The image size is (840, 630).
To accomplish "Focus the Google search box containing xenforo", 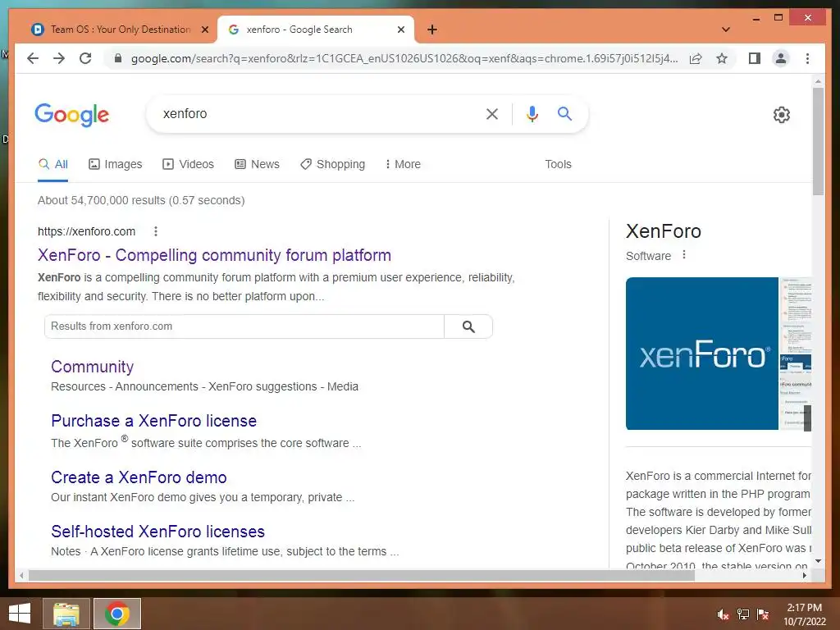I will point(316,113).
